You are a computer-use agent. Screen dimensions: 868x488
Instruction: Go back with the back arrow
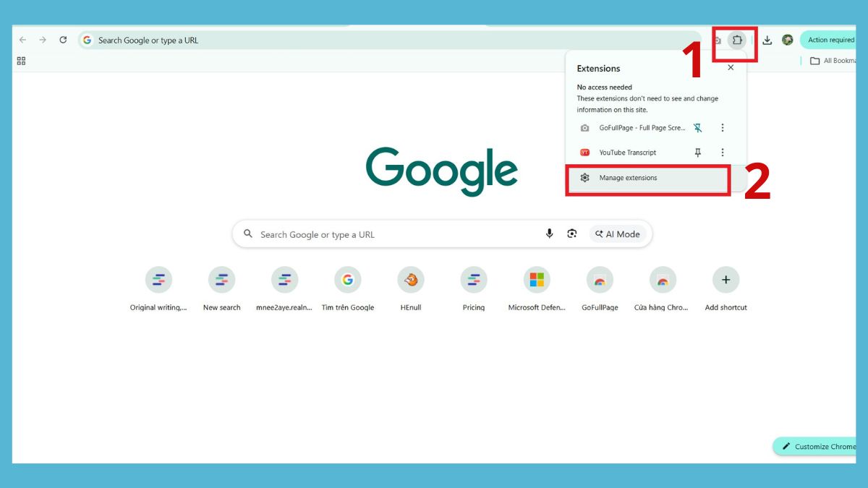click(22, 40)
